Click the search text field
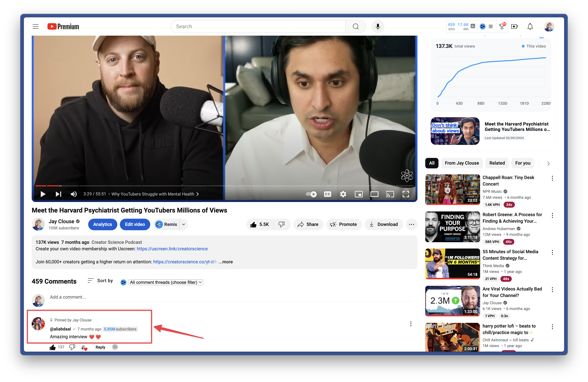 click(x=258, y=26)
